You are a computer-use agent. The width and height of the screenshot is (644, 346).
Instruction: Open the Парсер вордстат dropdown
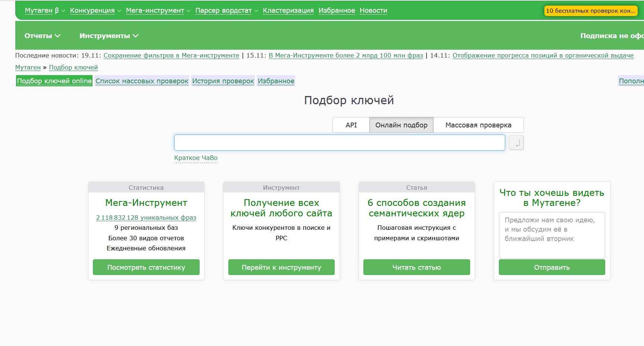click(226, 10)
